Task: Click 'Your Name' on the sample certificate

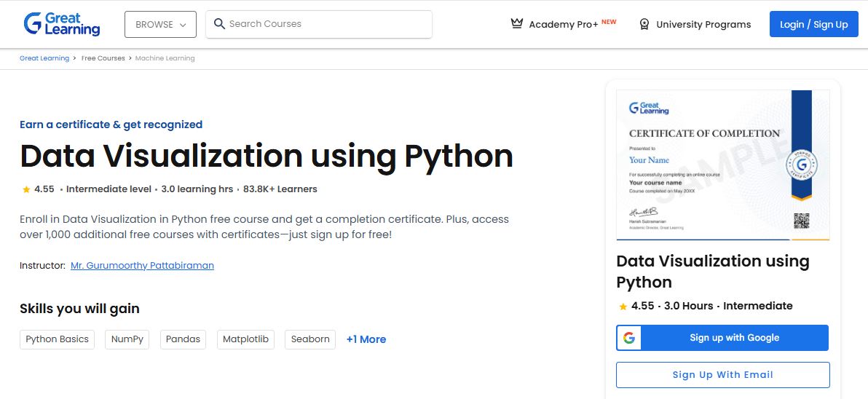Action: pos(649,160)
